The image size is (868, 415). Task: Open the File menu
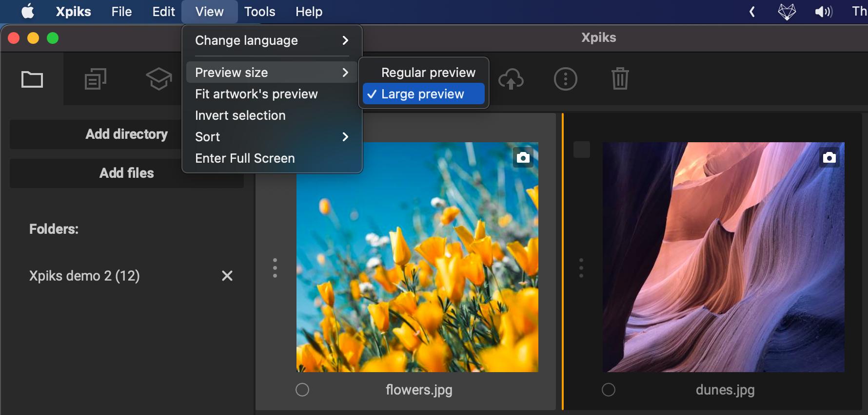pos(121,11)
